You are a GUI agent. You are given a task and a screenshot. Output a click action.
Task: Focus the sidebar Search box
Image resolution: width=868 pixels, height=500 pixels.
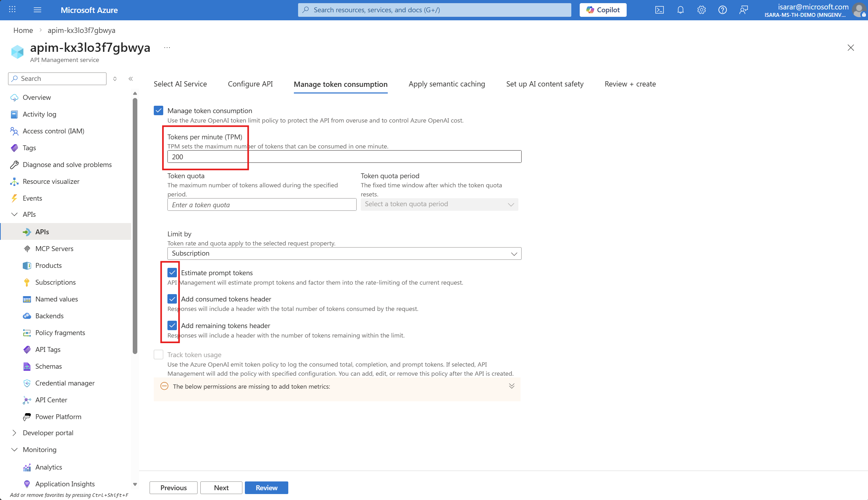(x=57, y=79)
